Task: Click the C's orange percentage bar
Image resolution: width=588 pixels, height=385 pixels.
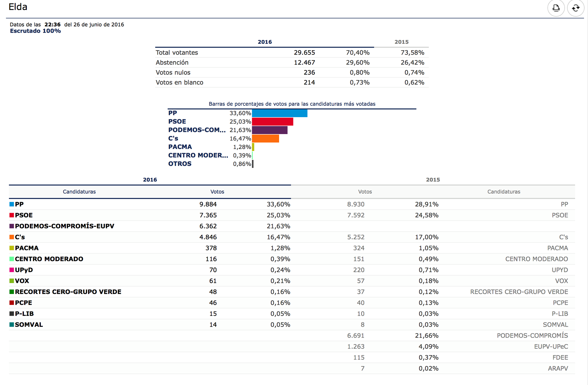Action: click(265, 139)
